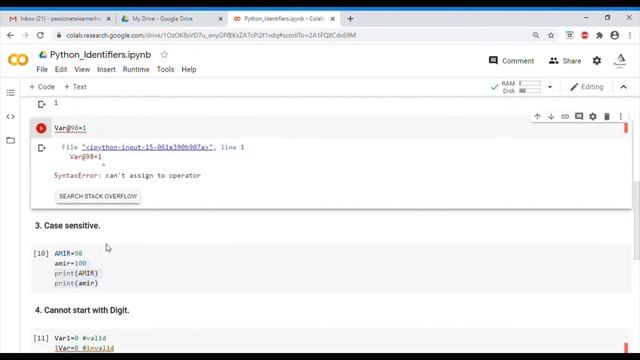This screenshot has width=640, height=360.
Task: Close the Google Drive tab
Action: [220, 19]
